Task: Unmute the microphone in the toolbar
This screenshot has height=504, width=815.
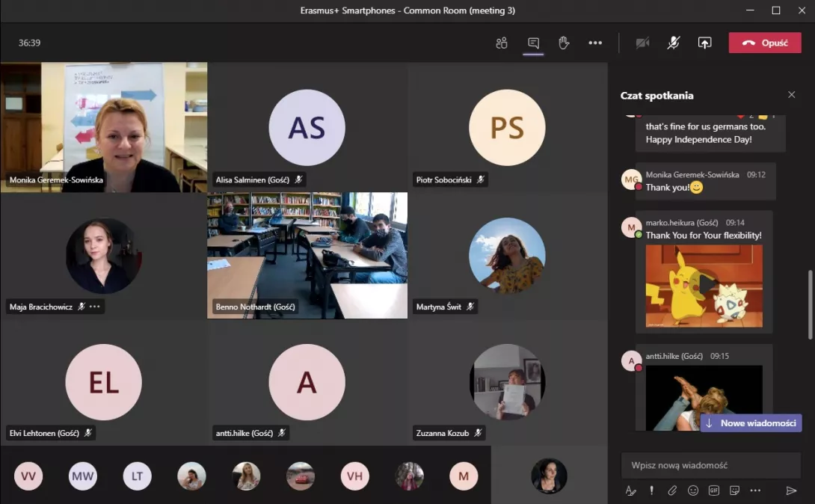Action: pos(673,43)
